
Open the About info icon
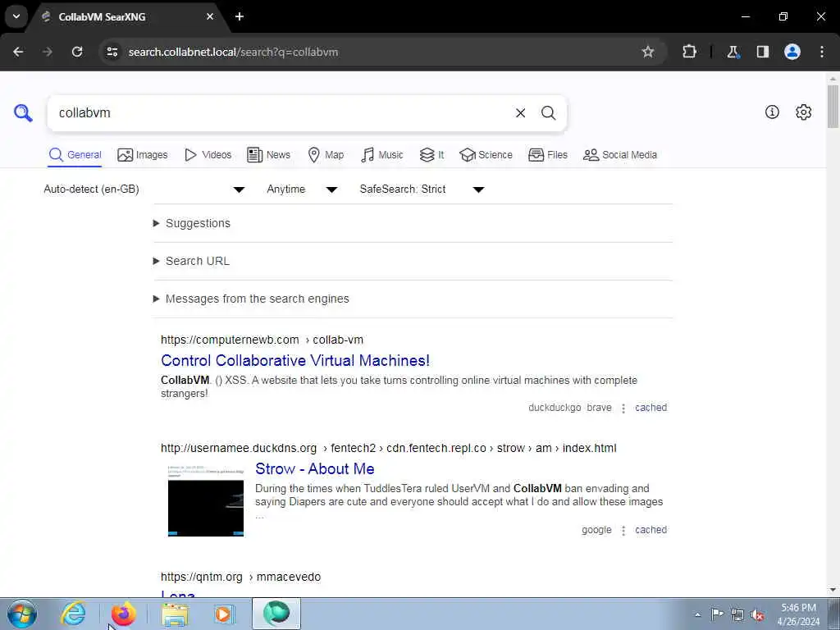click(772, 112)
